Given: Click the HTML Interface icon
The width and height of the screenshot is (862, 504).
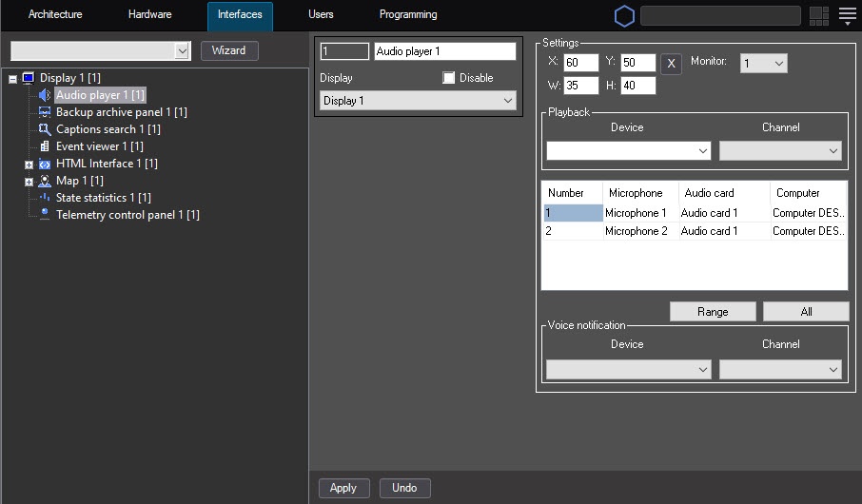Looking at the screenshot, I should tap(45, 164).
